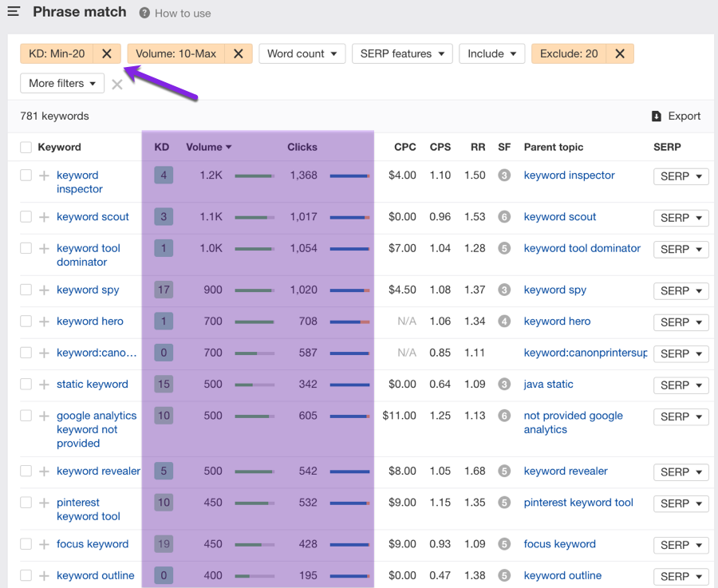718x588 pixels.
Task: Click SF badge for focus keyword row
Action: click(x=504, y=544)
